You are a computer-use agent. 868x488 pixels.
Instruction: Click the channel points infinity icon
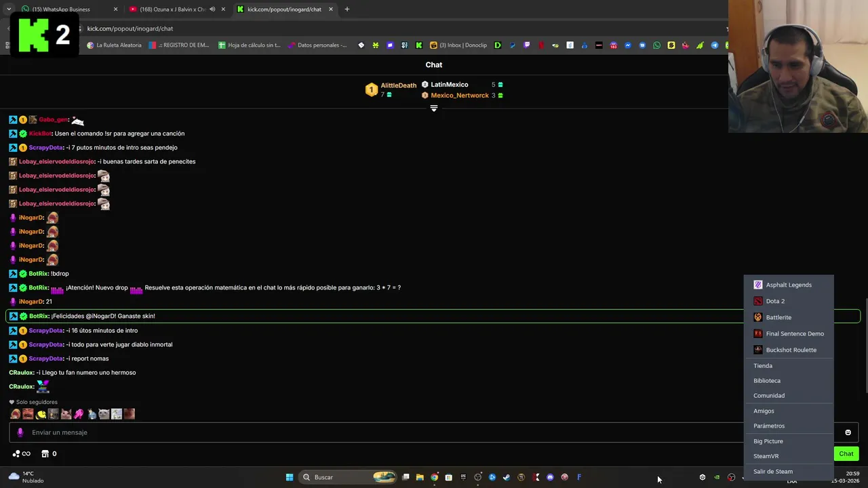pos(21,454)
